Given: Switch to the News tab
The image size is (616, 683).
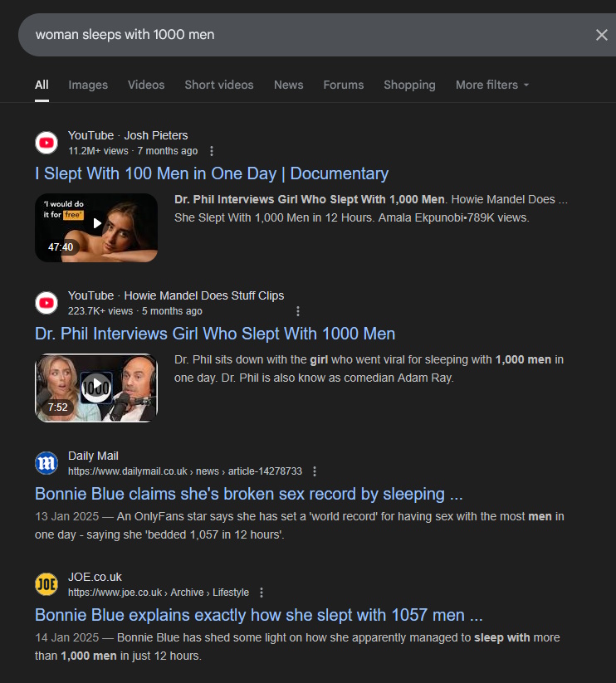Looking at the screenshot, I should click(x=288, y=85).
